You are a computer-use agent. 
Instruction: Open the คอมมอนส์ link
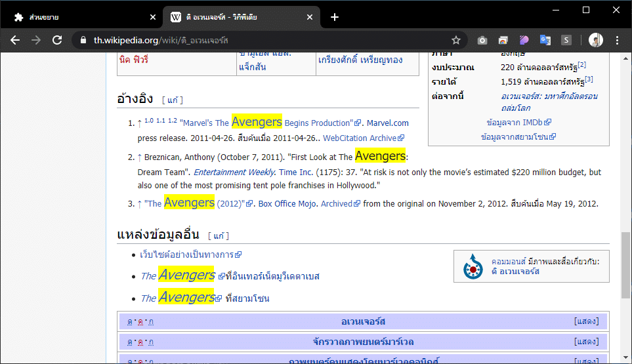click(x=509, y=261)
